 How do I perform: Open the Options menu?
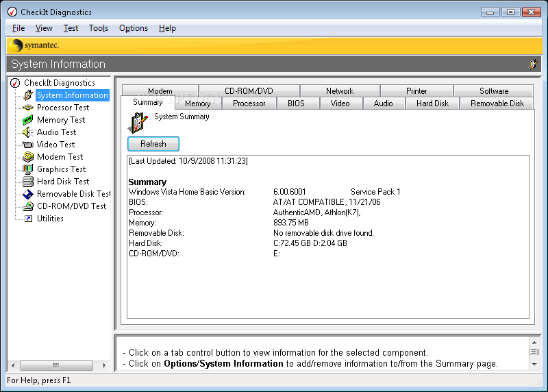click(134, 28)
